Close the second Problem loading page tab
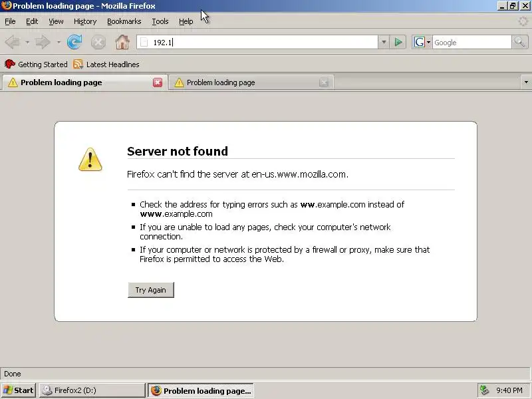532x399 pixels. (x=324, y=82)
